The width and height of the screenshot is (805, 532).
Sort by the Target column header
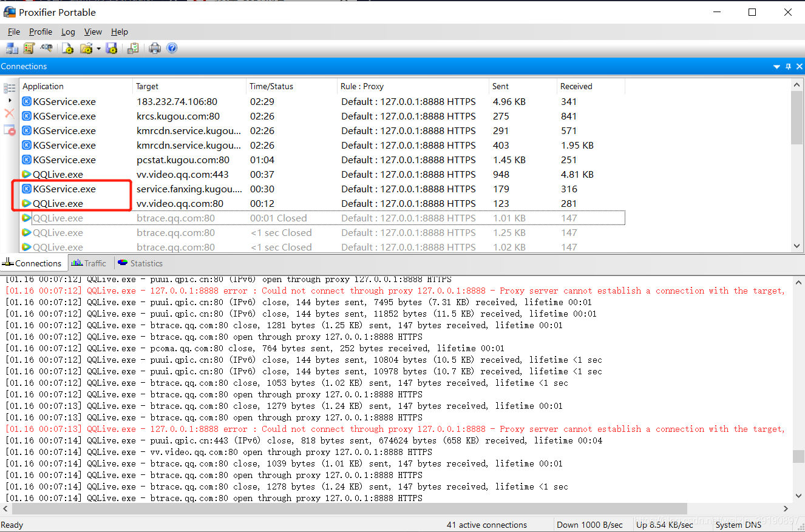click(x=190, y=86)
